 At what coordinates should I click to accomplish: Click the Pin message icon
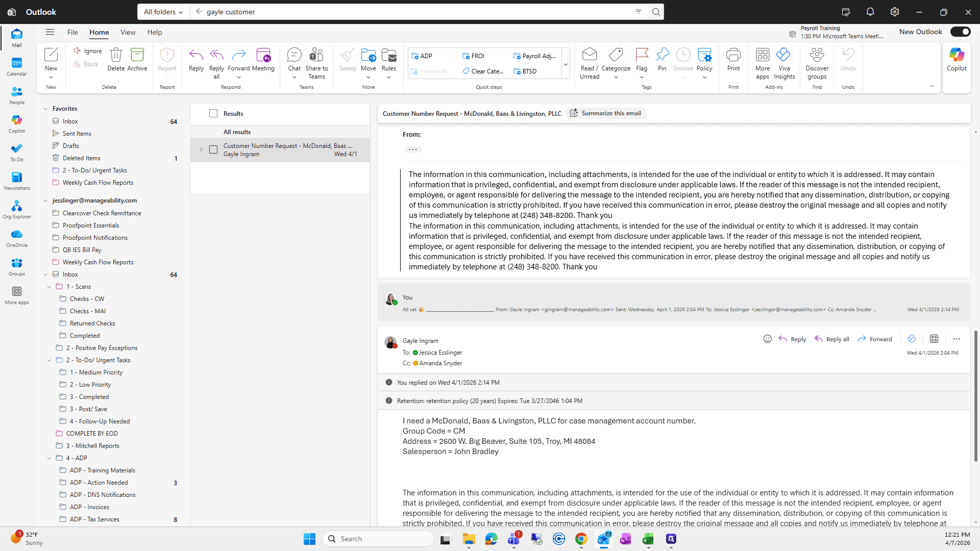click(x=662, y=60)
